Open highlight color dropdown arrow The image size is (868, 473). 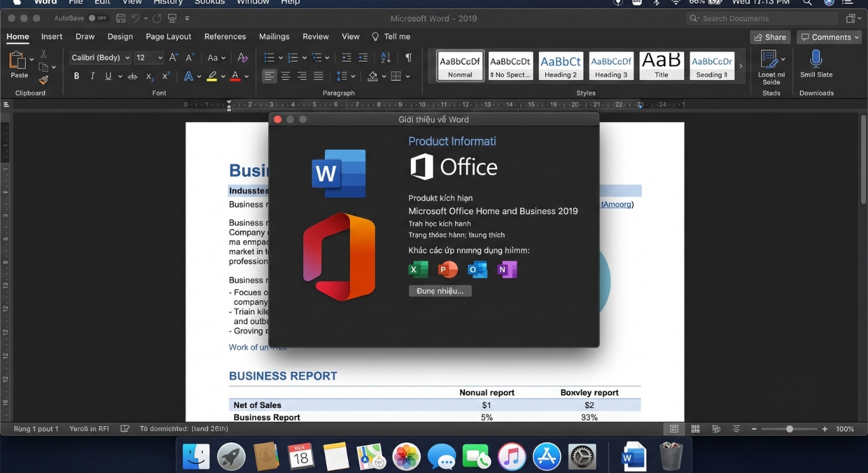pos(222,77)
